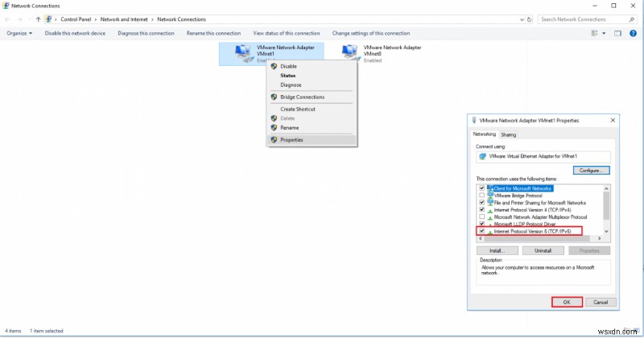Click the Back arrow in address bar

(x=8, y=19)
